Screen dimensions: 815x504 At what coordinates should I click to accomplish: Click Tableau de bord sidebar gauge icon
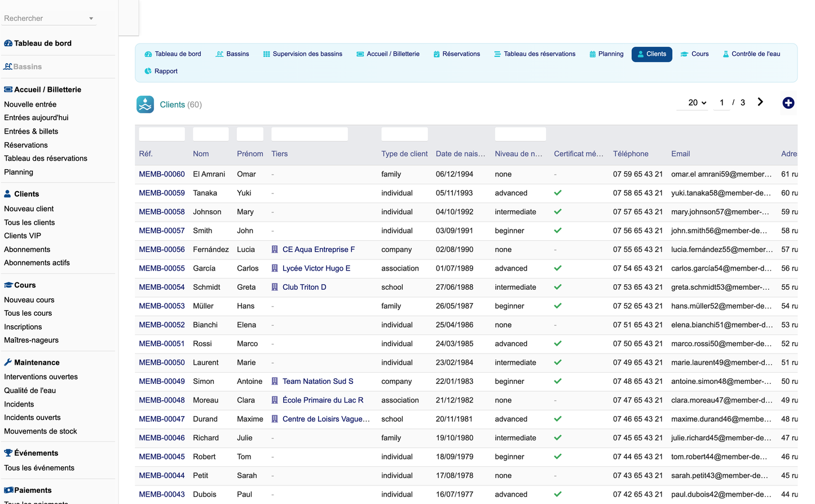click(x=8, y=43)
